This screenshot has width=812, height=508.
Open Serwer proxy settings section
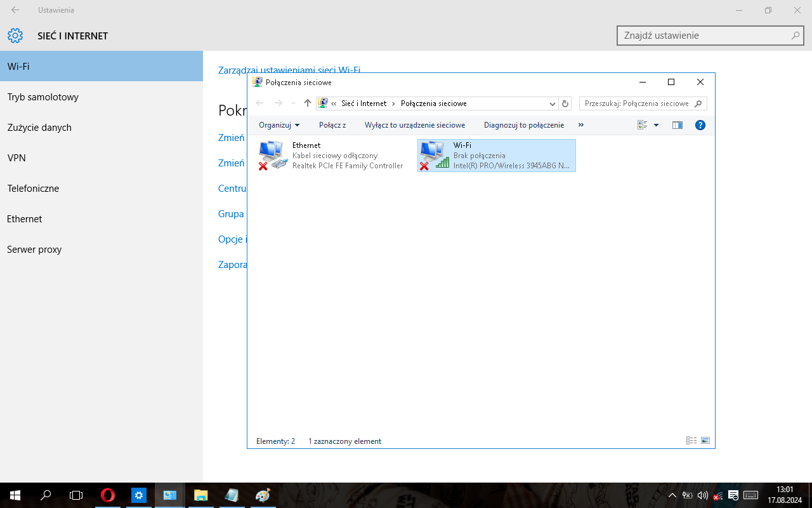click(x=101, y=249)
